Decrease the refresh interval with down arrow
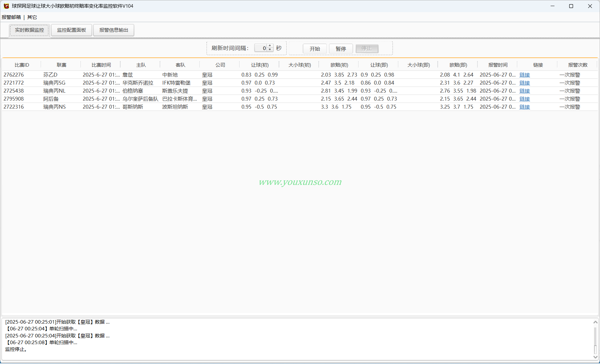 (270, 50)
